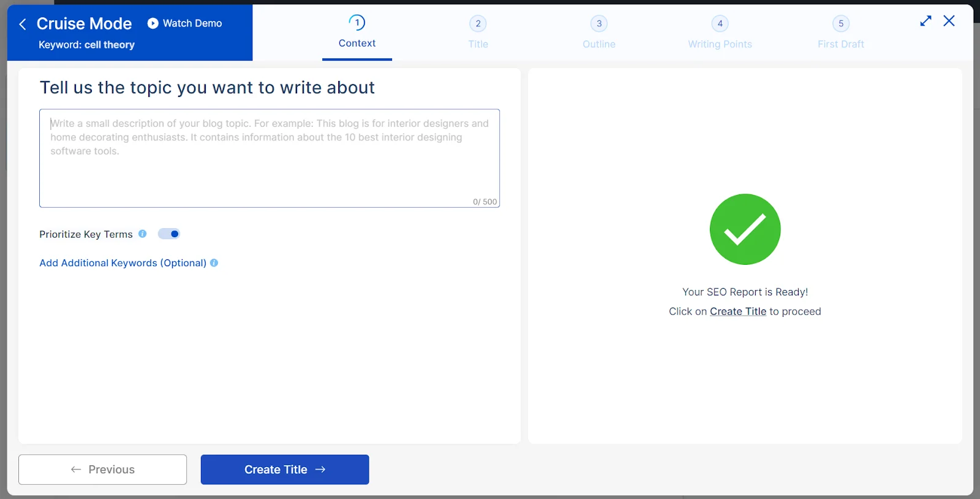
Task: Click the step 2 circle icon
Action: coord(478,24)
